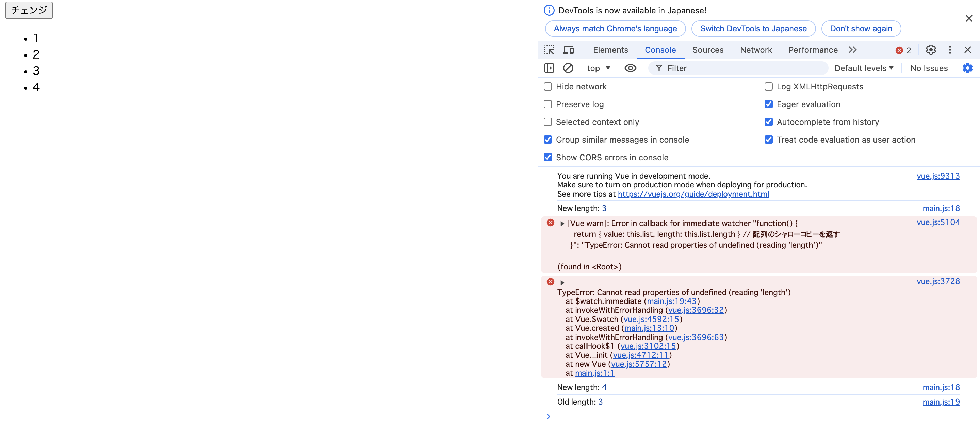The image size is (980, 441).
Task: Show the console sidebar panel icon
Action: (x=549, y=68)
